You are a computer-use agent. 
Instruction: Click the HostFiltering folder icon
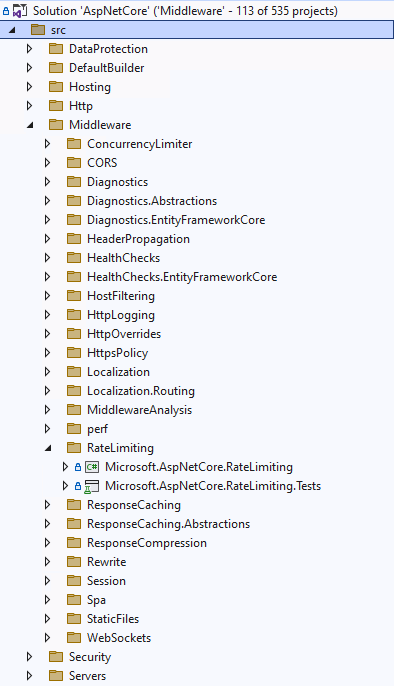click(74, 296)
